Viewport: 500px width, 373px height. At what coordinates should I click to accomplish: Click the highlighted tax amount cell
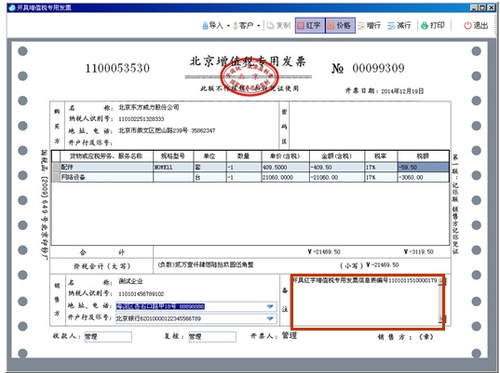[423, 167]
